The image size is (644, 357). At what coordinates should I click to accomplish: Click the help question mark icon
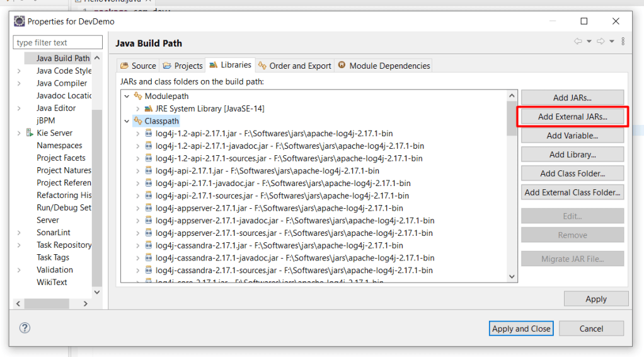tap(25, 328)
